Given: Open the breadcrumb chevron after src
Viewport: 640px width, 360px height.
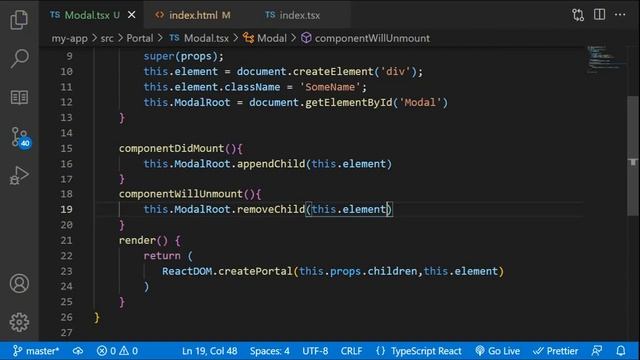Looking at the screenshot, I should (x=120, y=38).
